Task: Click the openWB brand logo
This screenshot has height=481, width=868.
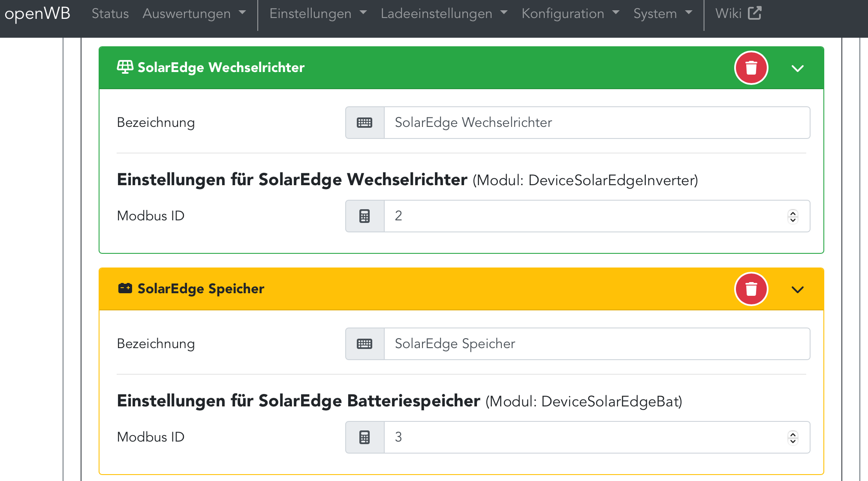Action: 37,13
